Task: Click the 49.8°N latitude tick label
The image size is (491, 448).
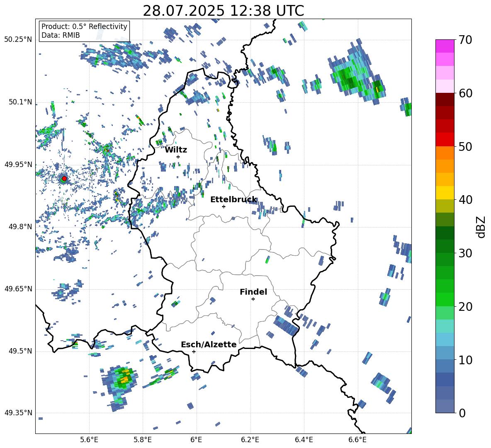Action: tap(20, 227)
